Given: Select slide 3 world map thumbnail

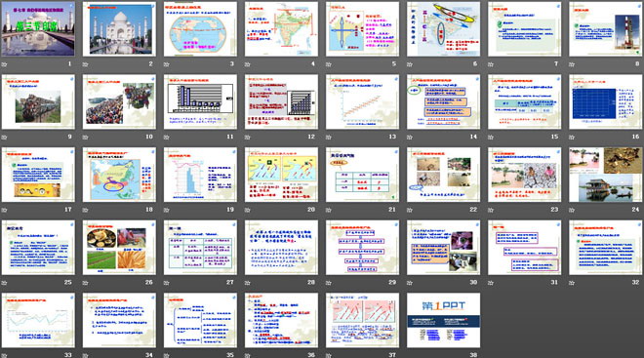Looking at the screenshot, I should click(200, 28).
